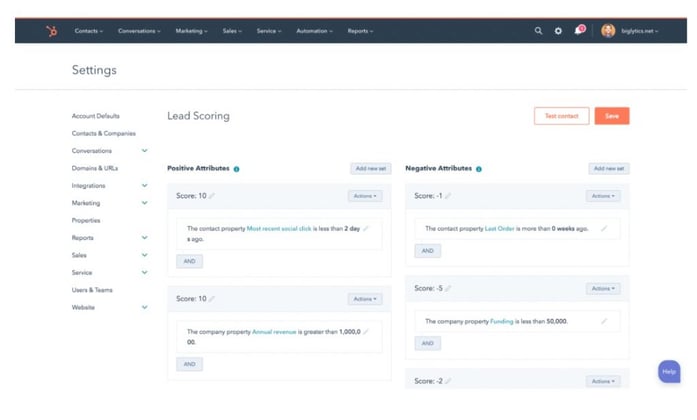
Task: Open Actions dropdown for Annual revenue set
Action: (x=365, y=299)
